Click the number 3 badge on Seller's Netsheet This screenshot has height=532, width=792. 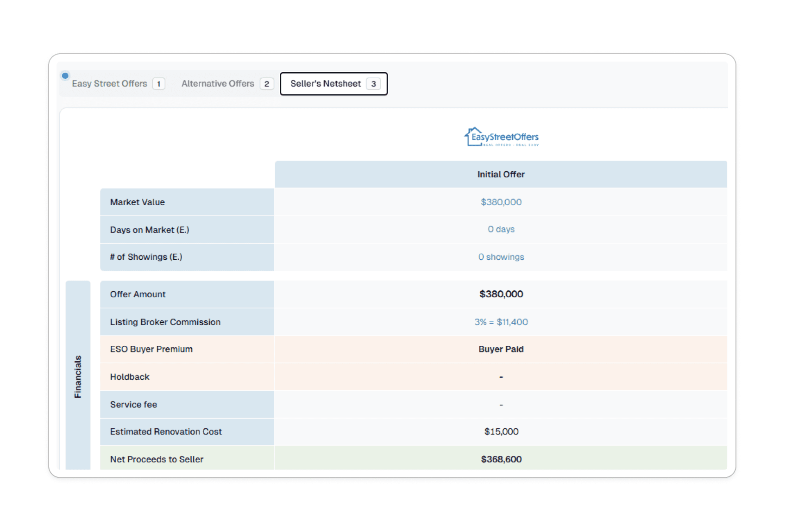[373, 84]
